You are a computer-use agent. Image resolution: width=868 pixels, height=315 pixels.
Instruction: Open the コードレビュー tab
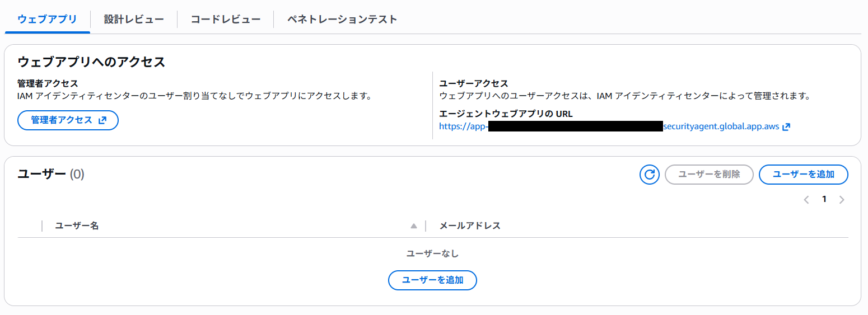click(225, 19)
